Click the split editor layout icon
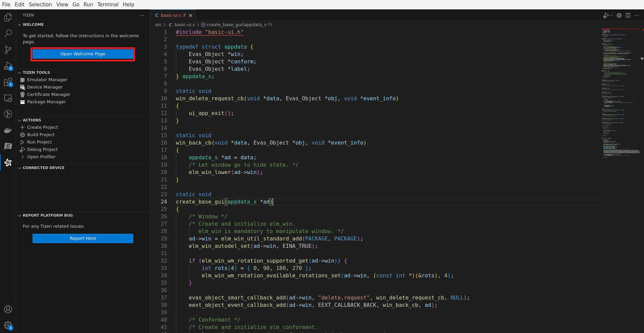This screenshot has width=644, height=333. click(x=628, y=15)
